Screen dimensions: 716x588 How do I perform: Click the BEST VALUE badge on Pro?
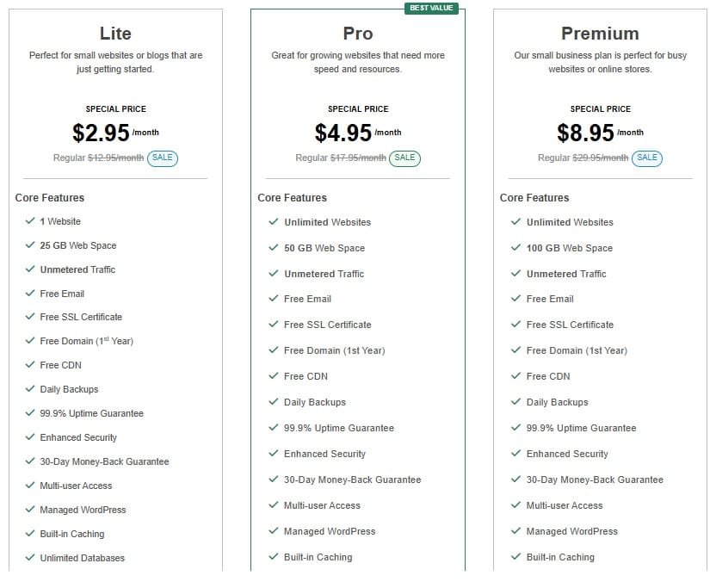pos(431,9)
